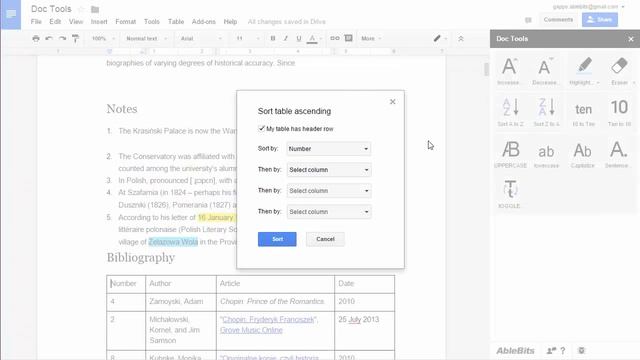Click Sort Z to A icon
Screen dimensions: 640x360
547,111
